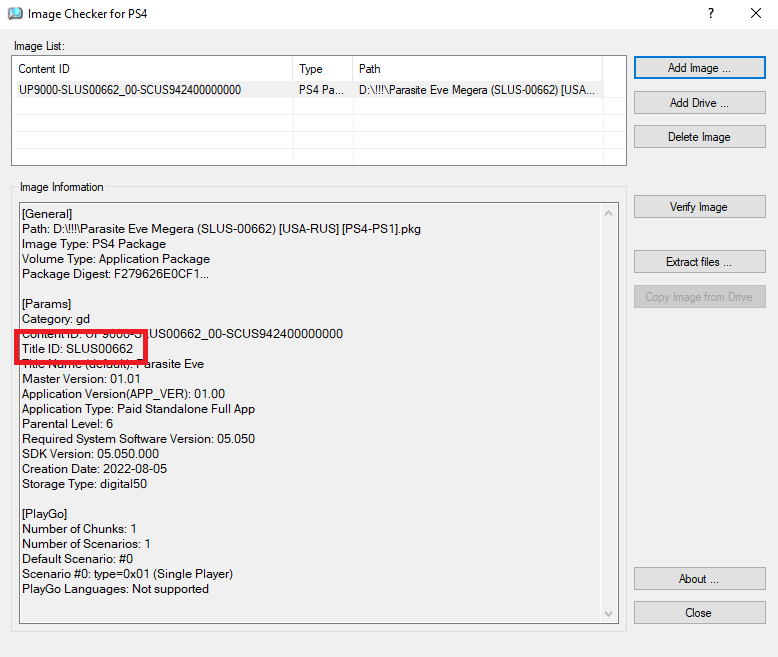The width and height of the screenshot is (778, 657).
Task: Click SDK Version: 05.050.000 line
Action: click(90, 454)
